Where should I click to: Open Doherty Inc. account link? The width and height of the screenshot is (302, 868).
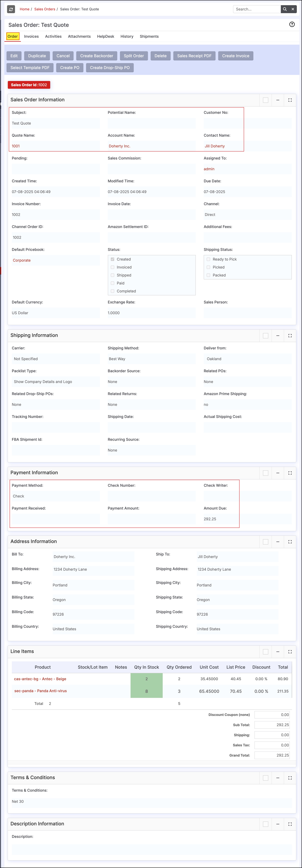120,146
